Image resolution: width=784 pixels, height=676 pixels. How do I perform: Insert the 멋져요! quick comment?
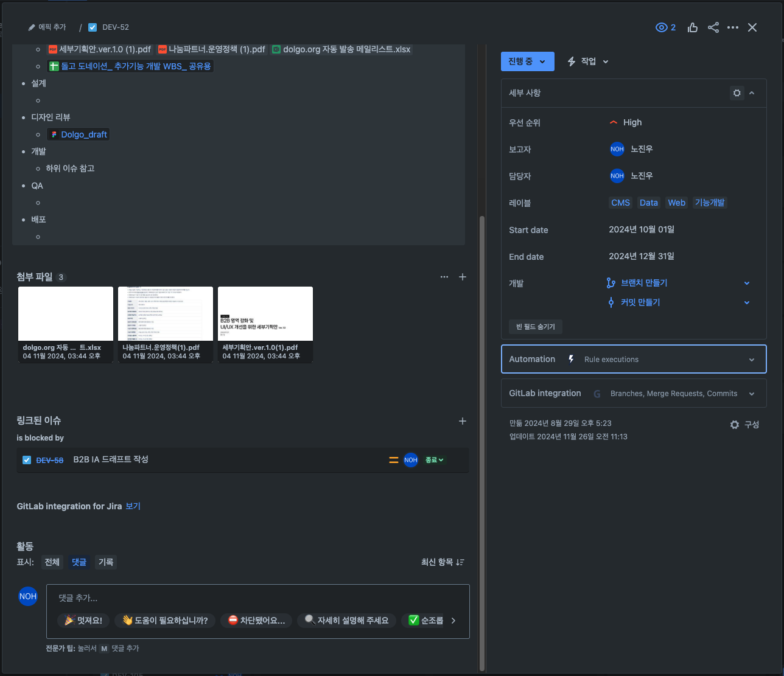click(x=83, y=621)
